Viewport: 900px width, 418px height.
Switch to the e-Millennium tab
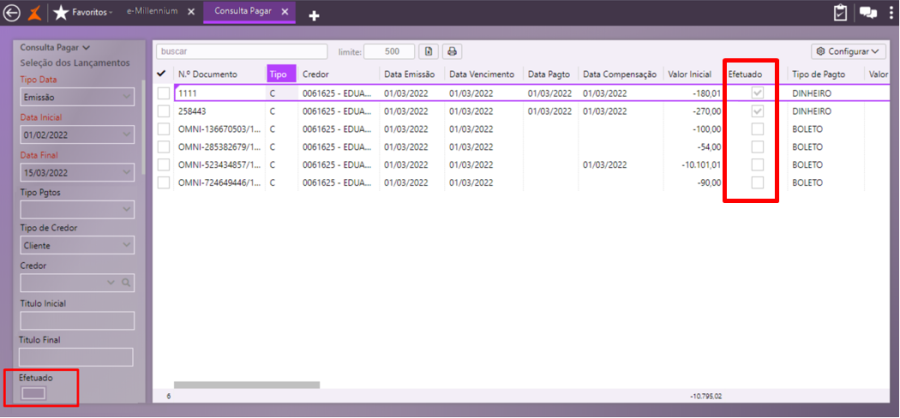pos(152,11)
